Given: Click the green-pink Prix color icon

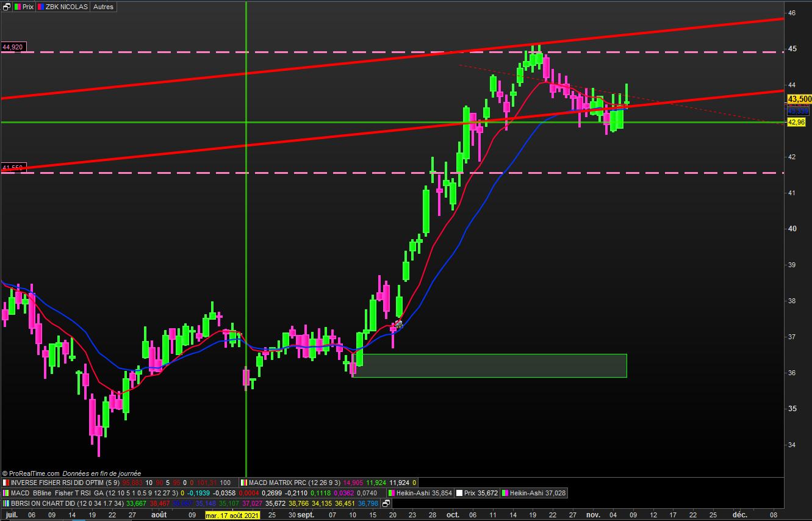Looking at the screenshot, I should [17, 7].
